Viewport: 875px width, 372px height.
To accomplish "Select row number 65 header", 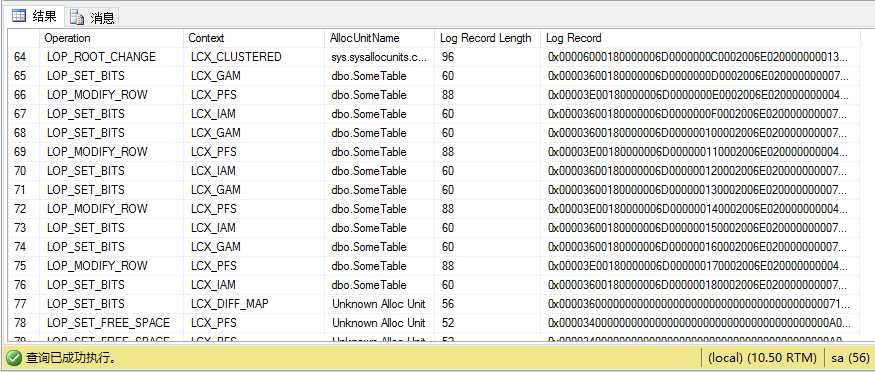I will [20, 76].
